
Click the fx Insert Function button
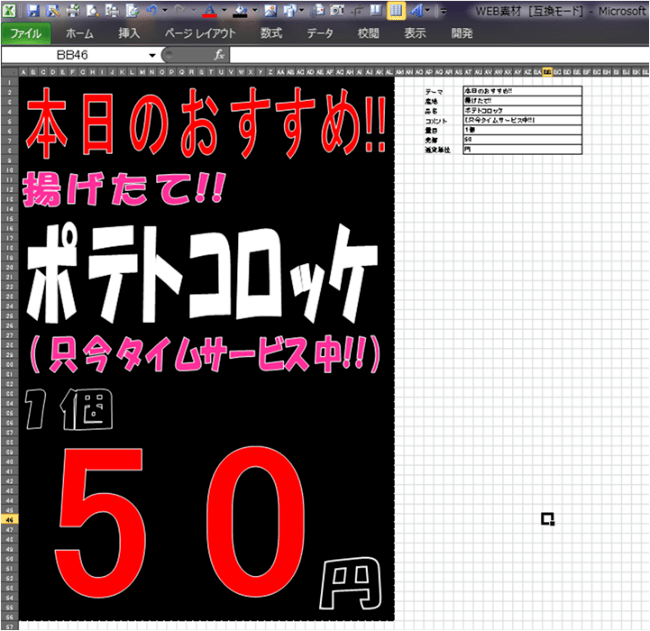tap(219, 55)
